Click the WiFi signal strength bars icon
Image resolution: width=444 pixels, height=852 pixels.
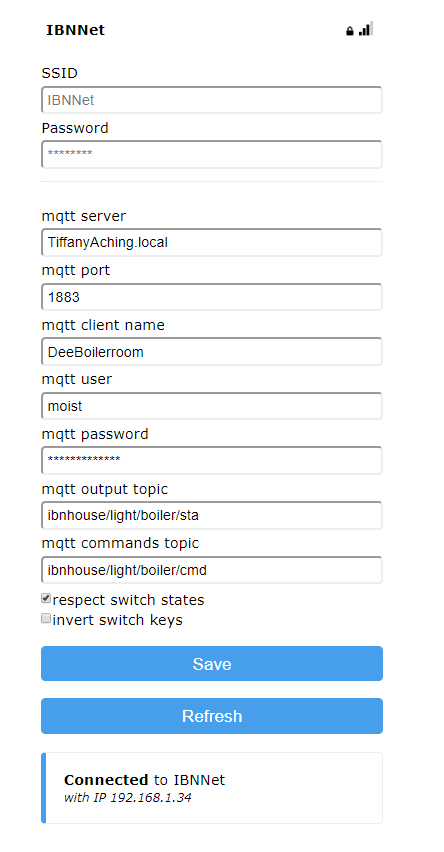click(366, 29)
